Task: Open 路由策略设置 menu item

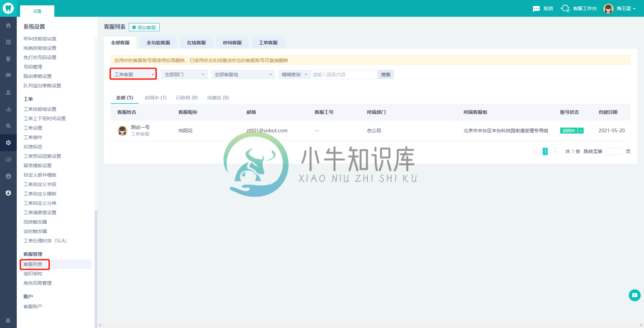Action: pos(38,76)
